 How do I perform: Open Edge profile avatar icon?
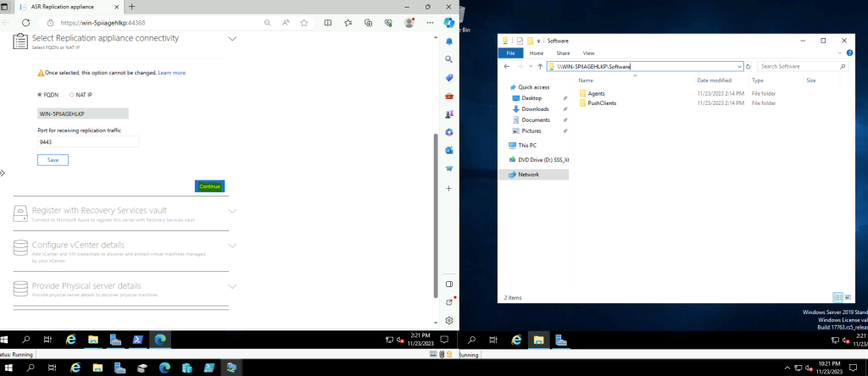click(x=409, y=23)
